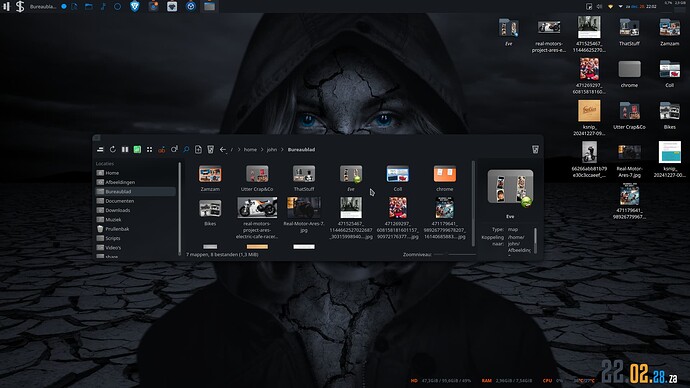Open the Brave browser icon in top panel

coord(135,6)
